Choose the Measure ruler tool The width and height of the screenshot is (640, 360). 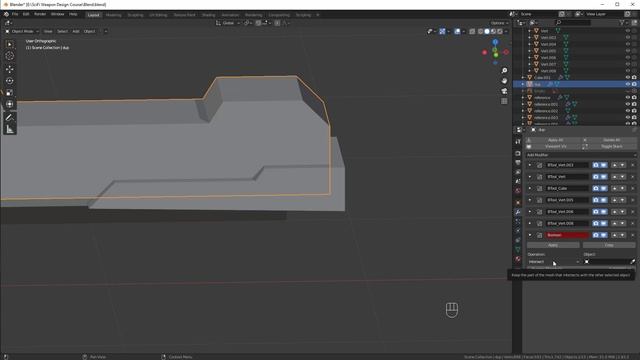10,129
